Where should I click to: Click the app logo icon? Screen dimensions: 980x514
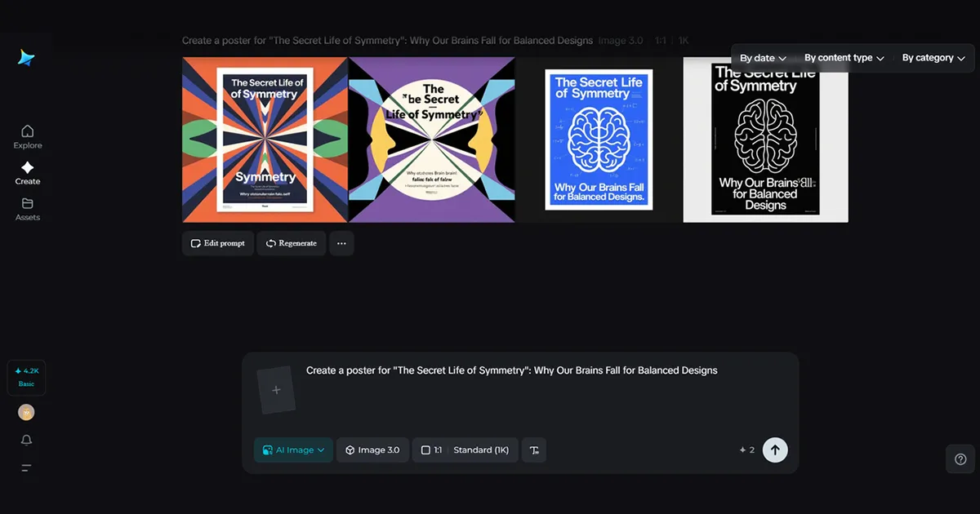(26, 58)
